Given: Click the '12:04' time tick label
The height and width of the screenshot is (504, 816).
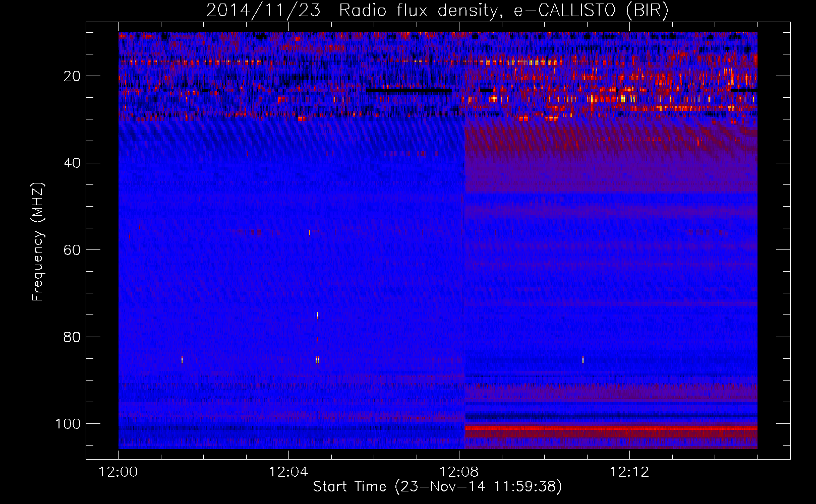Looking at the screenshot, I should click(x=288, y=472).
